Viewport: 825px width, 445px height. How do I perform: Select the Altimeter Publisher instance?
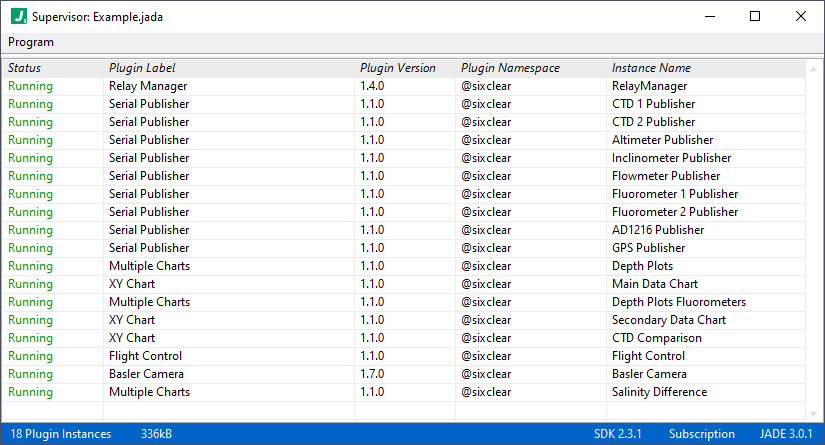click(662, 140)
